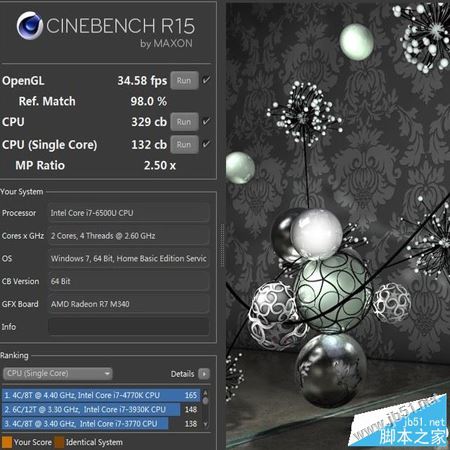Screen dimensions: 450x450
Task: Click the Details label
Action: tap(182, 374)
